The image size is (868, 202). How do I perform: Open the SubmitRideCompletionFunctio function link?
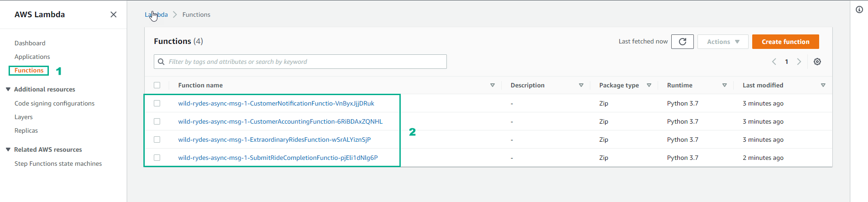pyautogui.click(x=278, y=158)
